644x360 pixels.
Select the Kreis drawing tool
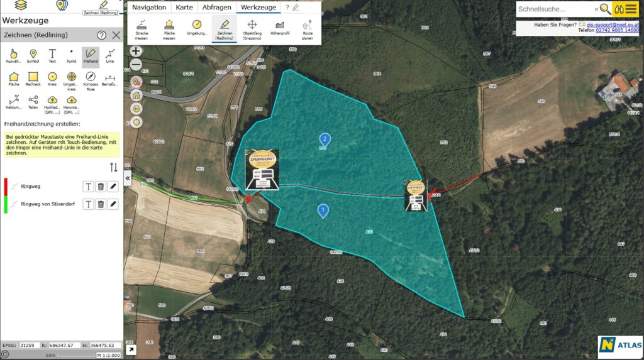click(52, 79)
